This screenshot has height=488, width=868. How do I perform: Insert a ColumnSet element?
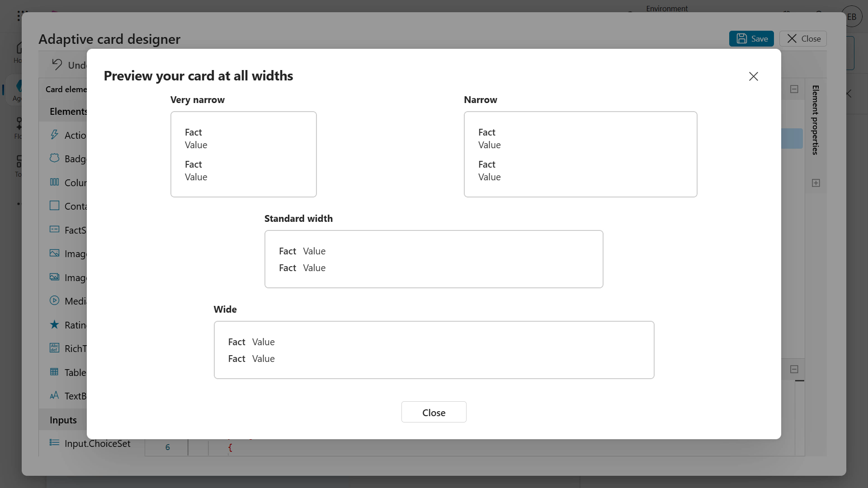click(x=55, y=182)
